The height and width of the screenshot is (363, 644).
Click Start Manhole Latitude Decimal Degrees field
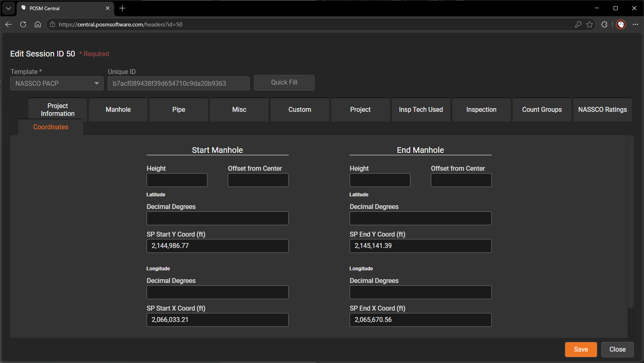[218, 218]
